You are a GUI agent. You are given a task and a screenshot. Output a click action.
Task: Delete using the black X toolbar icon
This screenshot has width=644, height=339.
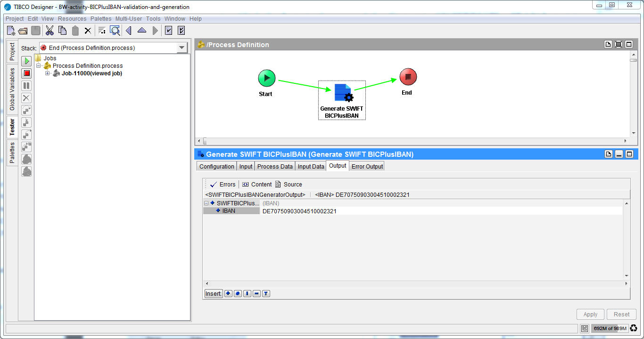[88, 31]
